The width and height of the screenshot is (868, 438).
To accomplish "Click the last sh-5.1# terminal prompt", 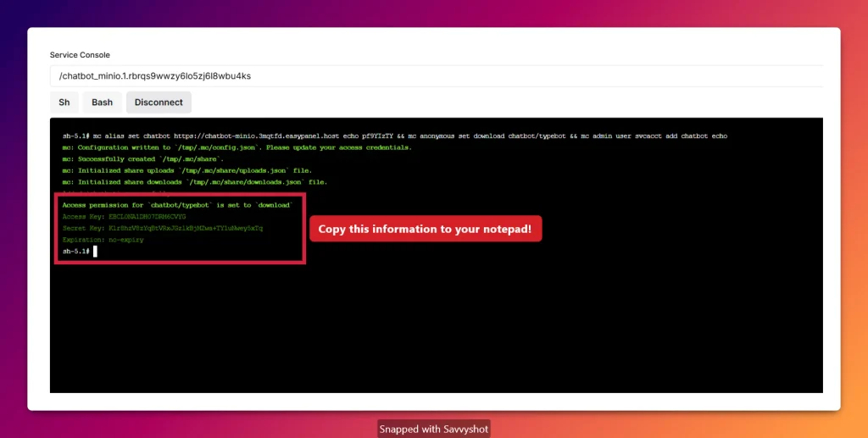I will point(75,252).
